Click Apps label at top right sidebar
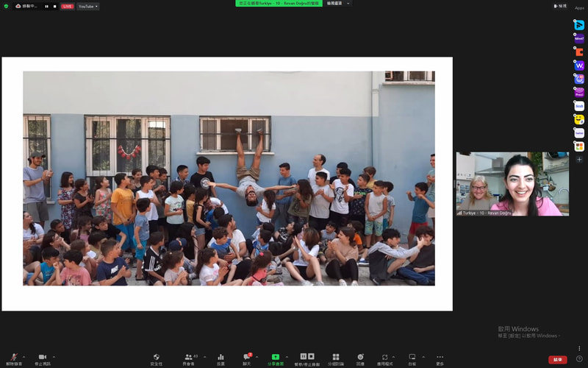This screenshot has width=588, height=368. point(579,8)
